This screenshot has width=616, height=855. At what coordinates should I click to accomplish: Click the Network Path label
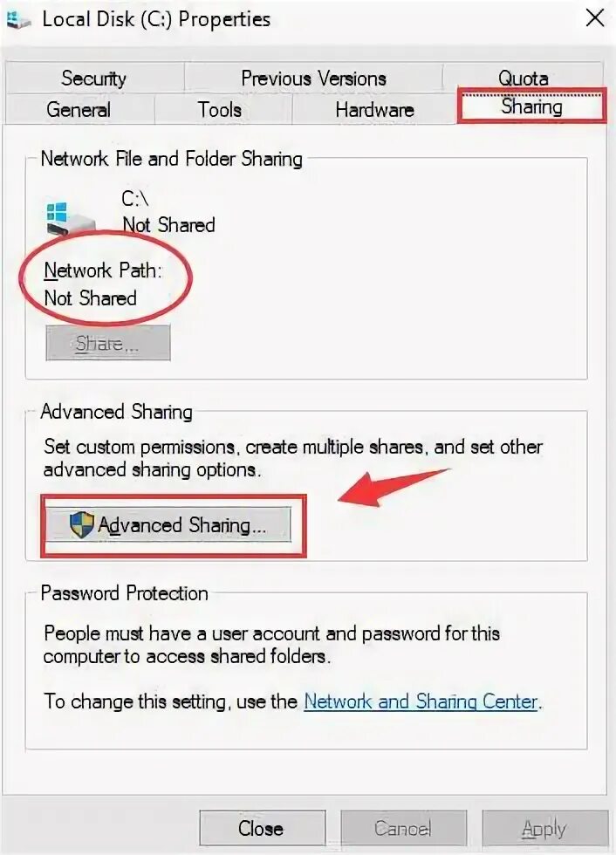click(102, 270)
